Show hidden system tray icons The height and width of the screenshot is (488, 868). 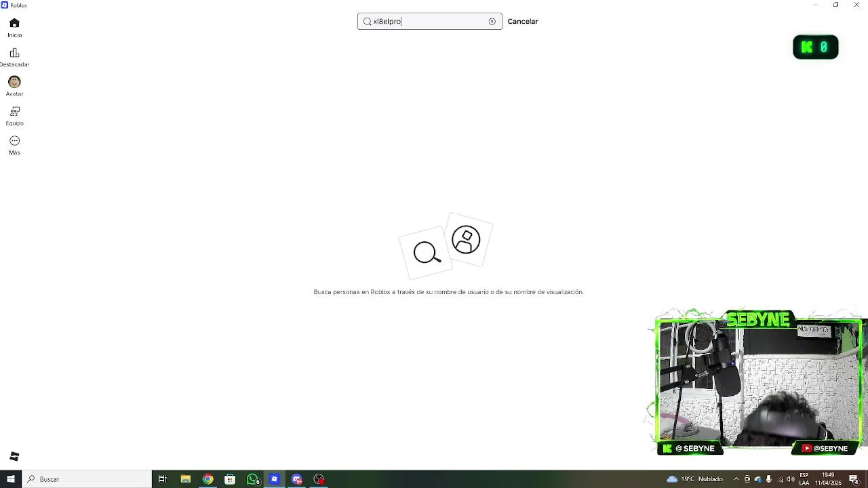(736, 479)
